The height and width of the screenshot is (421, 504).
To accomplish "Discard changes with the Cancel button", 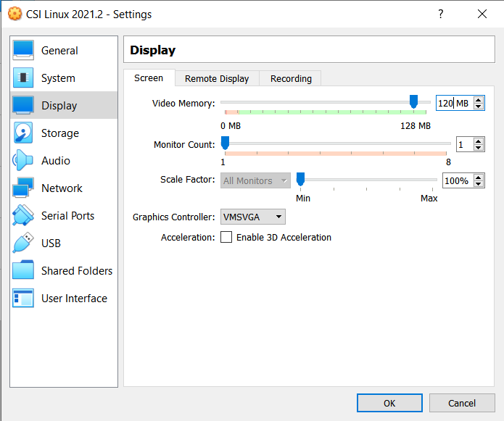I will tap(462, 403).
